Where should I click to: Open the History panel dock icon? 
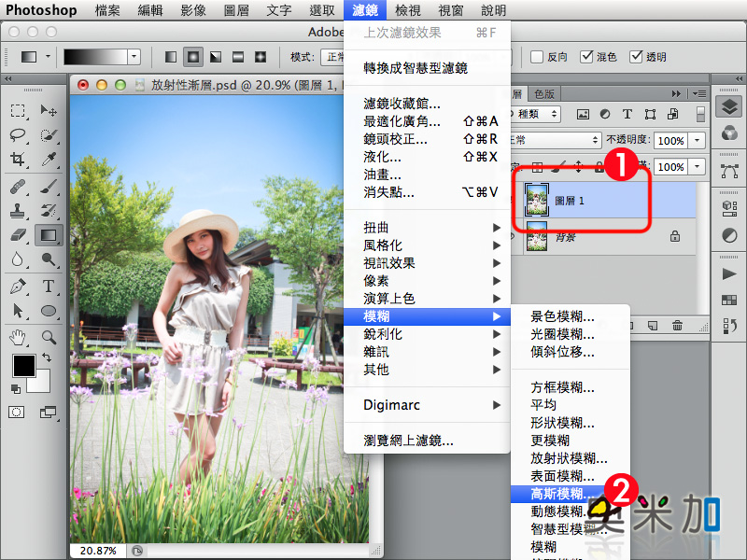click(x=729, y=326)
